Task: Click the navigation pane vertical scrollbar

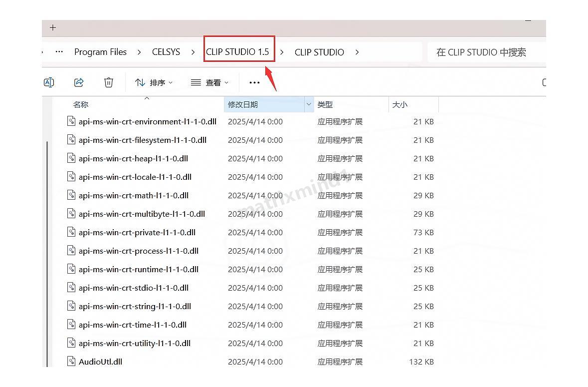Action: click(x=47, y=254)
